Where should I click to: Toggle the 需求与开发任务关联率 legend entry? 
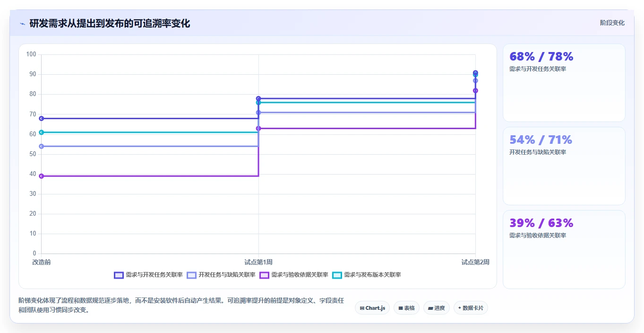(148, 275)
